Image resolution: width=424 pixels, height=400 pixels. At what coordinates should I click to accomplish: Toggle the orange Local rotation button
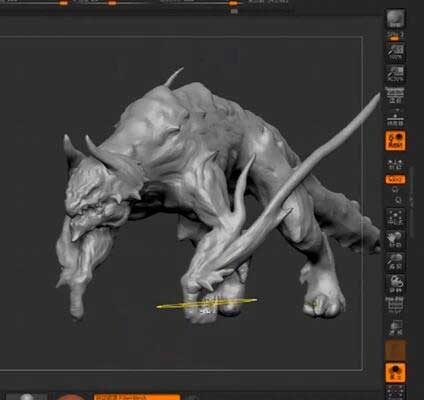(395, 140)
